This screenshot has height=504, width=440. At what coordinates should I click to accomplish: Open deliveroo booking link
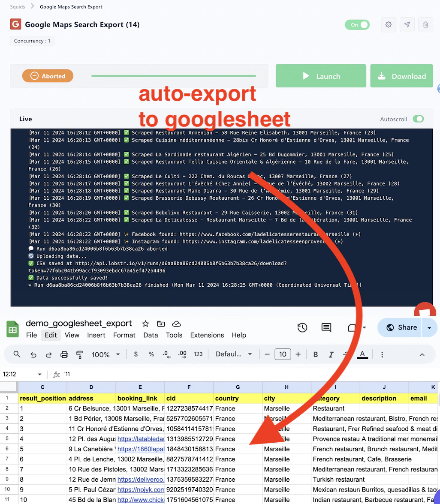pos(141,480)
